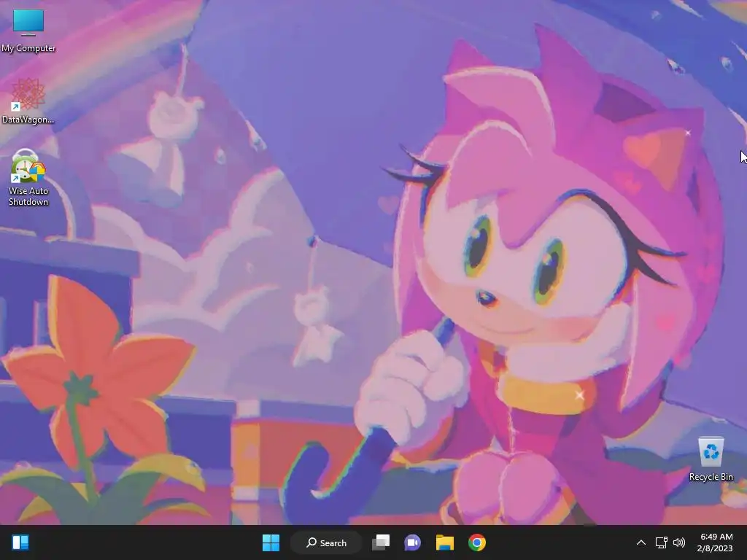Viewport: 747px width, 560px height.
Task: Open the Widgets panel on taskbar
Action: coord(20,542)
